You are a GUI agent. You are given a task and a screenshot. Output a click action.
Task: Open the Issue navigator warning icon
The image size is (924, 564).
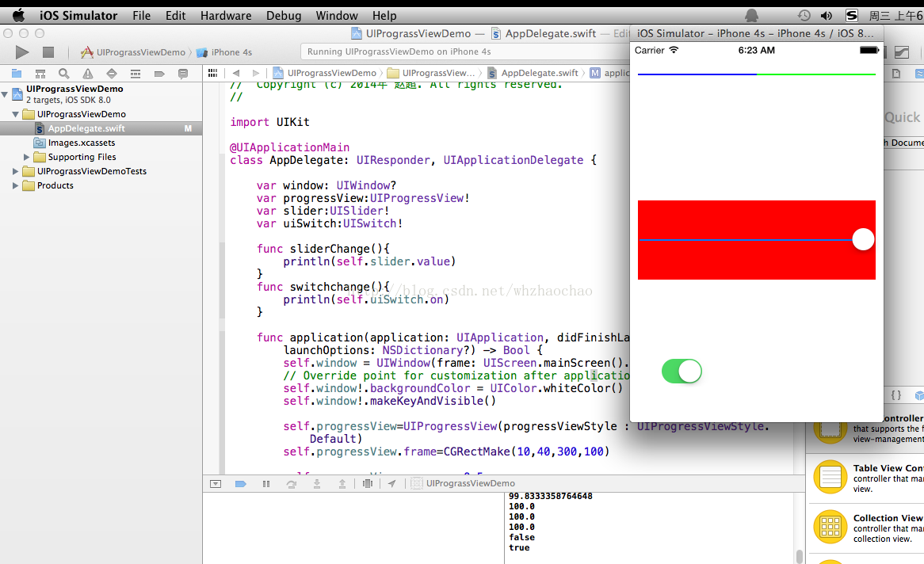tap(88, 74)
